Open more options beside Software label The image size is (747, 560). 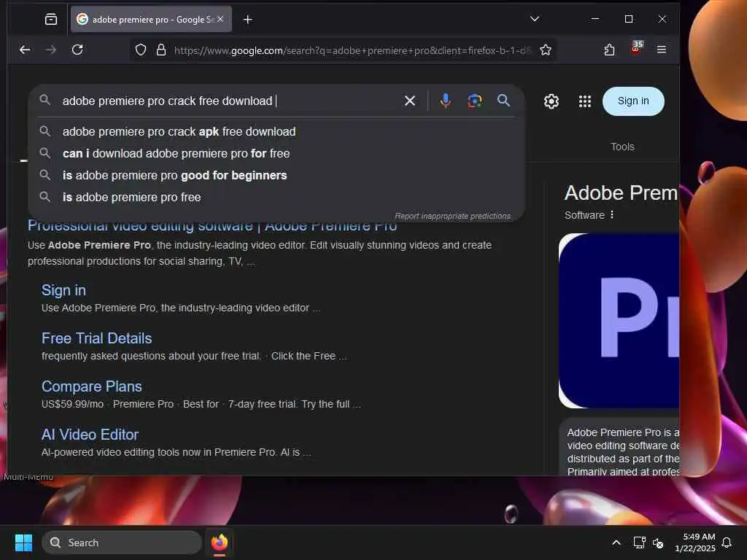pos(612,215)
